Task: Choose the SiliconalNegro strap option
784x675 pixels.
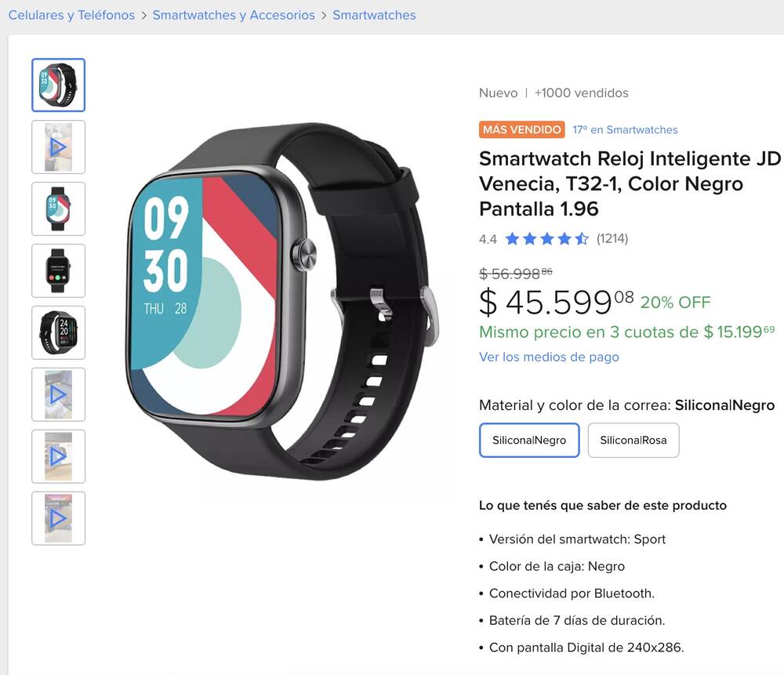Action: pos(529,440)
